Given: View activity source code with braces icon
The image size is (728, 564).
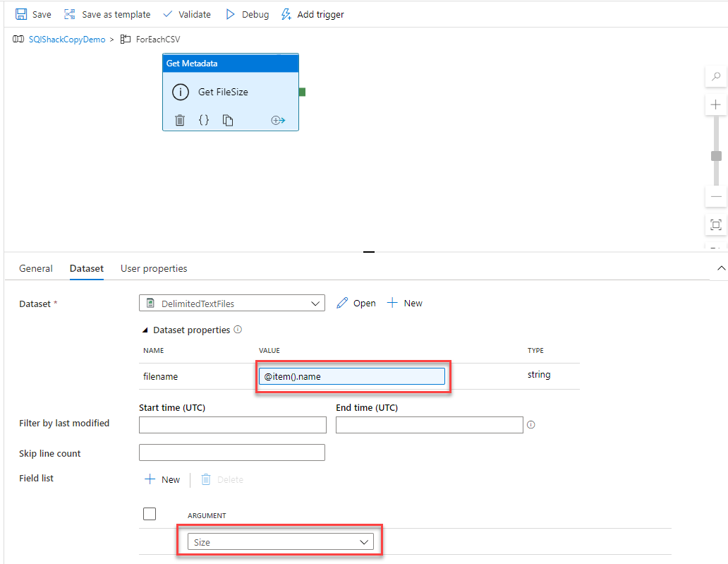Looking at the screenshot, I should [204, 120].
